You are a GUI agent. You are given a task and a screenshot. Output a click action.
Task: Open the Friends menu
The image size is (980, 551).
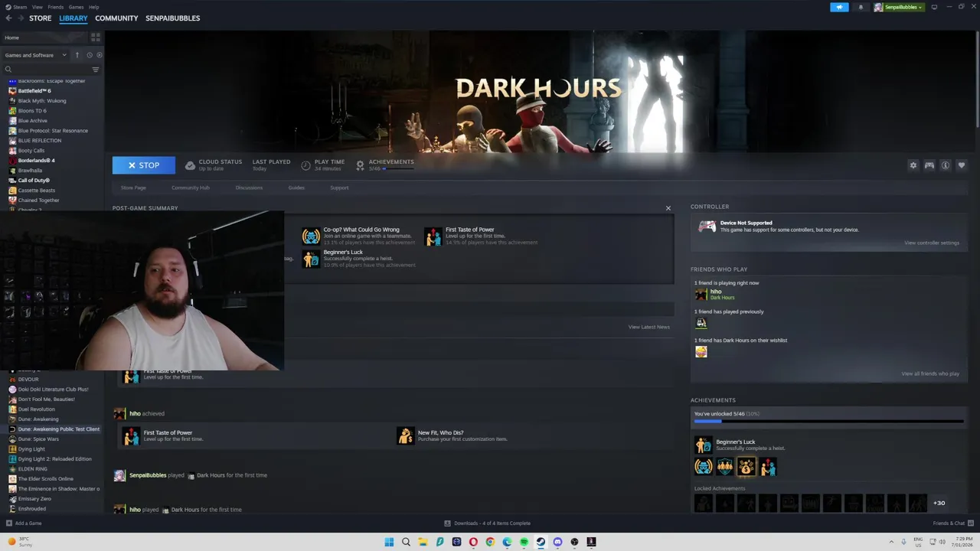[x=56, y=7]
